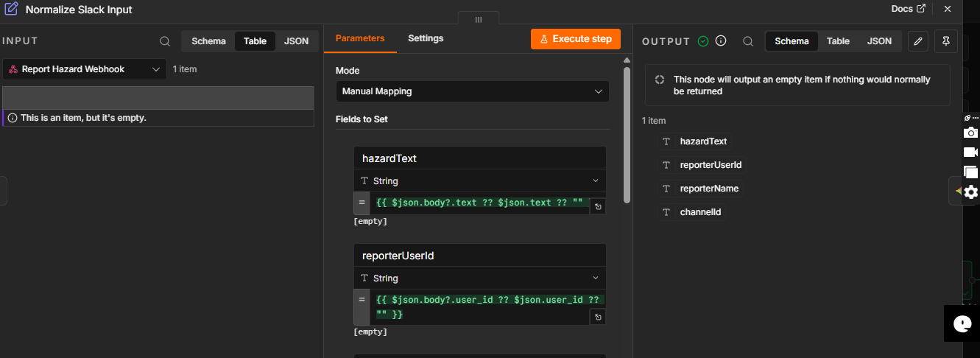Viewport: 980px width, 358px height.
Task: Switch output view to JSON
Action: 879,41
